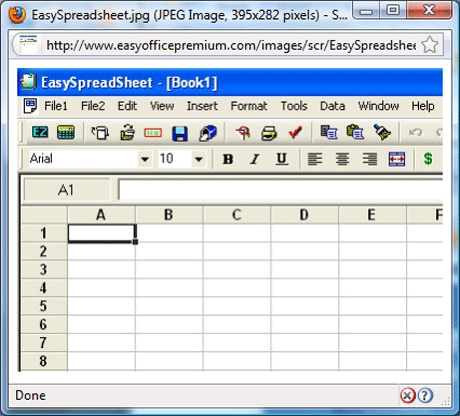Click the formula bar input
The image size is (460, 416).
pyautogui.click(x=281, y=190)
